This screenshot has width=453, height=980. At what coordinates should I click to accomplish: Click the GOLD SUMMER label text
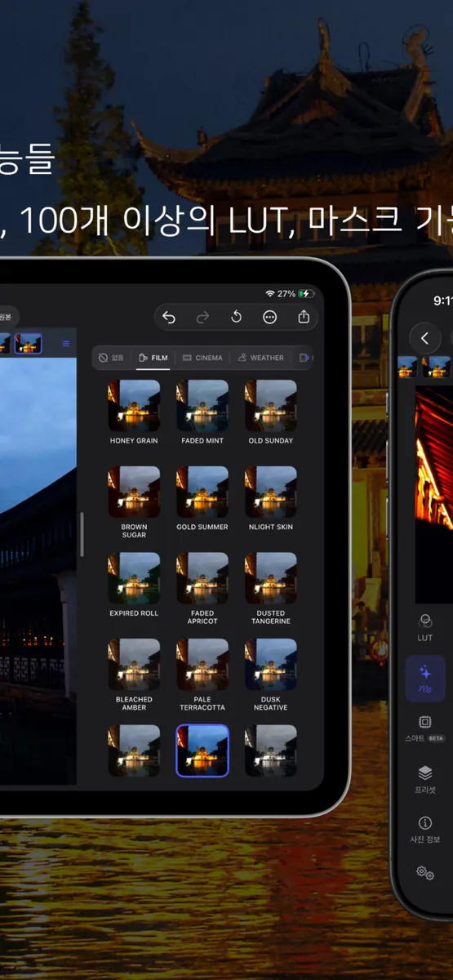[x=202, y=527]
